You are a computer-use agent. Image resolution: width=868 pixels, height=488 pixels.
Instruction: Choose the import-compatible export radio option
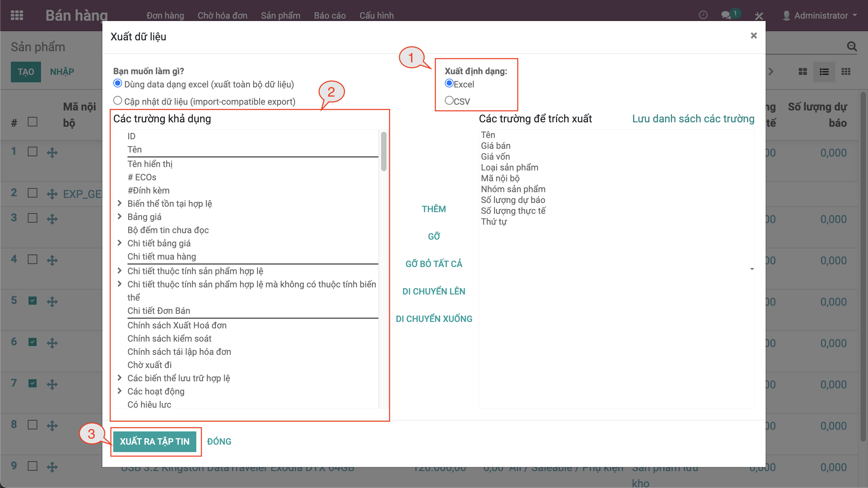pos(117,101)
